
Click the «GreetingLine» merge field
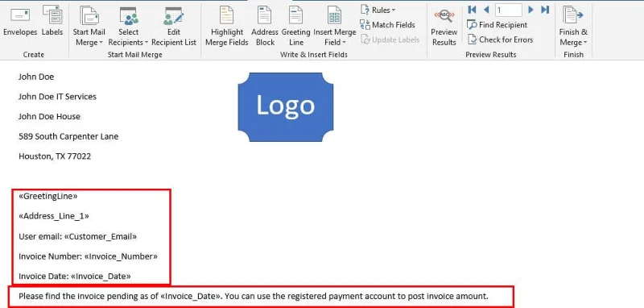click(x=48, y=197)
